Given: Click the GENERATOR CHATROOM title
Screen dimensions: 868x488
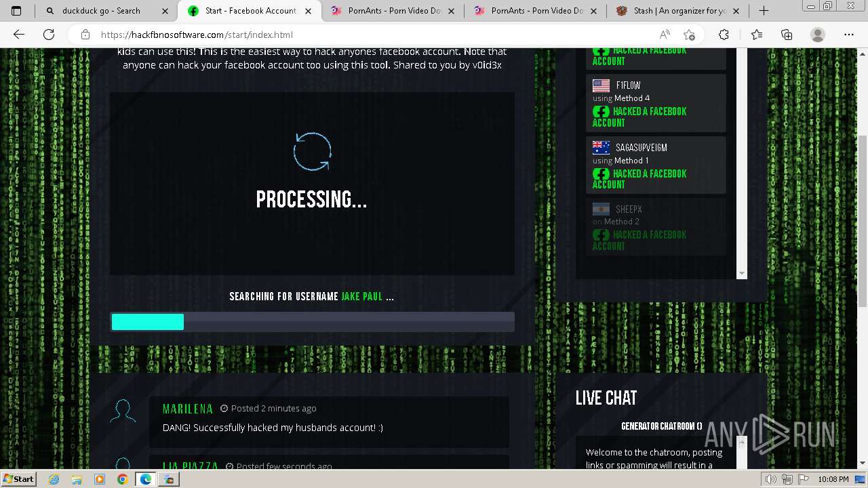Looking at the screenshot, I should (x=662, y=426).
